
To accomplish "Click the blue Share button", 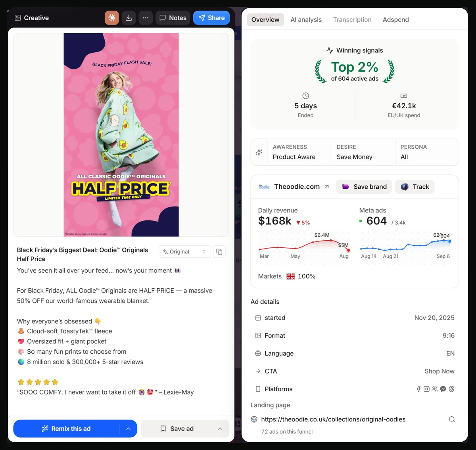I will [x=211, y=18].
